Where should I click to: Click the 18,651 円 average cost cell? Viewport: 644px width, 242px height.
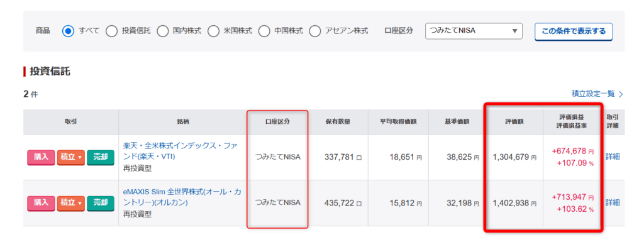tap(398, 157)
